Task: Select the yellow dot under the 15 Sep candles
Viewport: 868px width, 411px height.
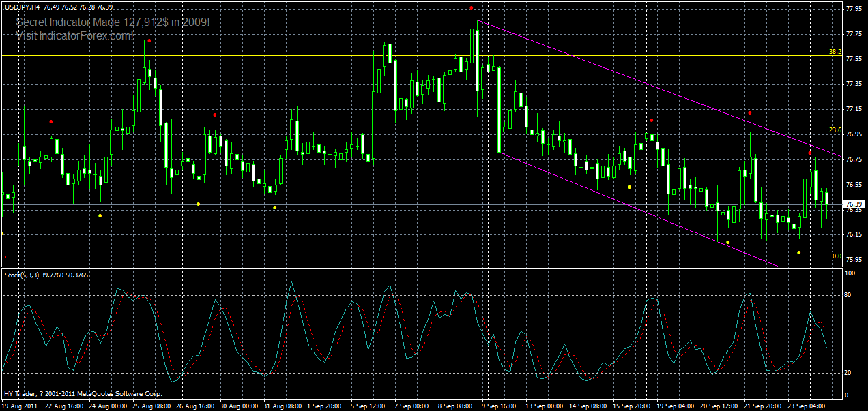Action: coord(628,186)
